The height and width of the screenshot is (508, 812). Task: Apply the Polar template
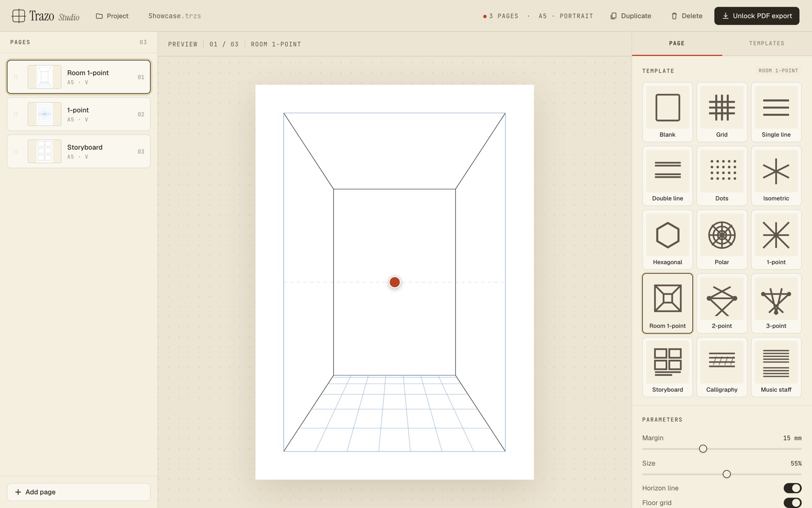(722, 240)
